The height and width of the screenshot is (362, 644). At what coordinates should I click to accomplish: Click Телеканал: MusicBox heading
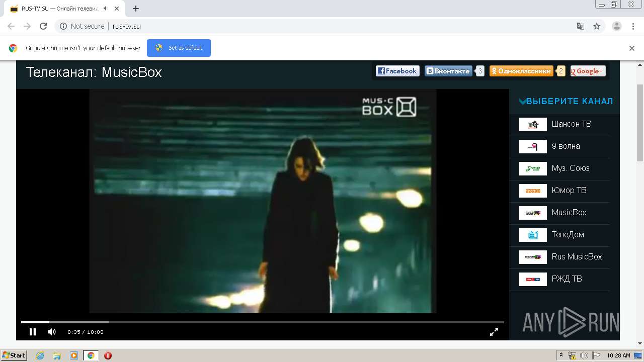pos(94,72)
